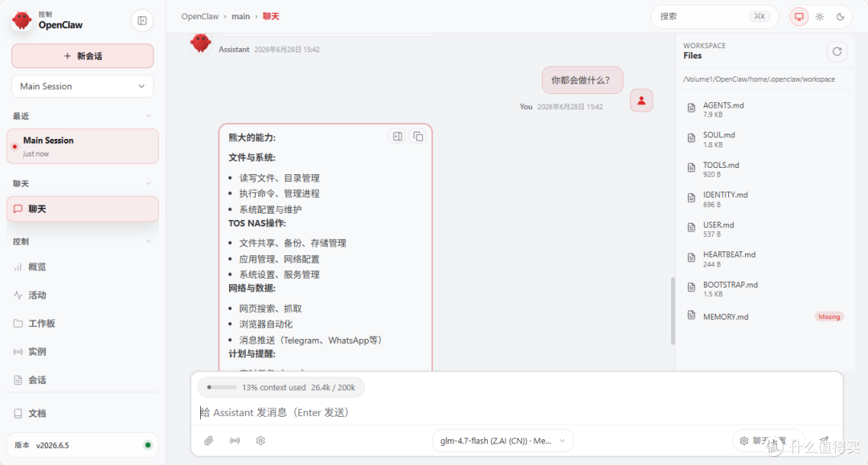Open 概览 overview page
Screen dimensions: 868x465
pyautogui.click(x=83, y=267)
